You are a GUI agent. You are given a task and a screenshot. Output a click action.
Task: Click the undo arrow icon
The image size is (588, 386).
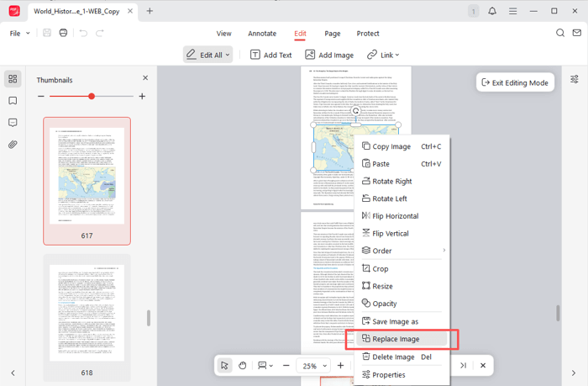click(x=83, y=33)
